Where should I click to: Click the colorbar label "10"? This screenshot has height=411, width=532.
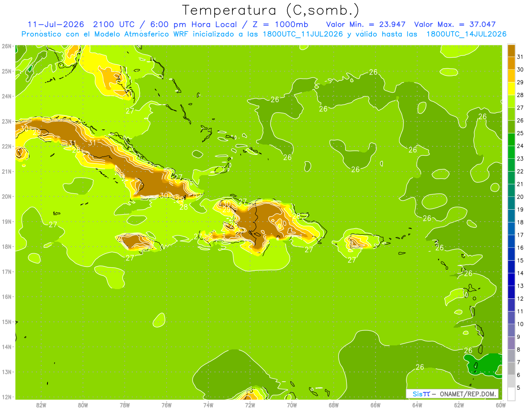click(x=520, y=324)
